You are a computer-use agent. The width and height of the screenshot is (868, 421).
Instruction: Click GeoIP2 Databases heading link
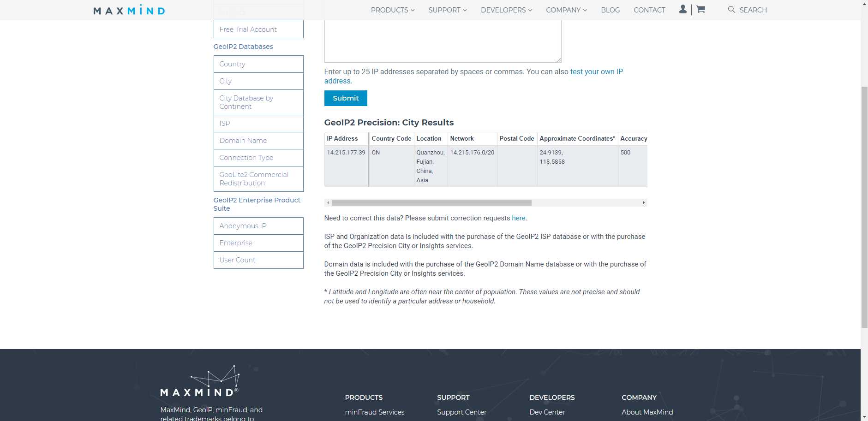(243, 47)
